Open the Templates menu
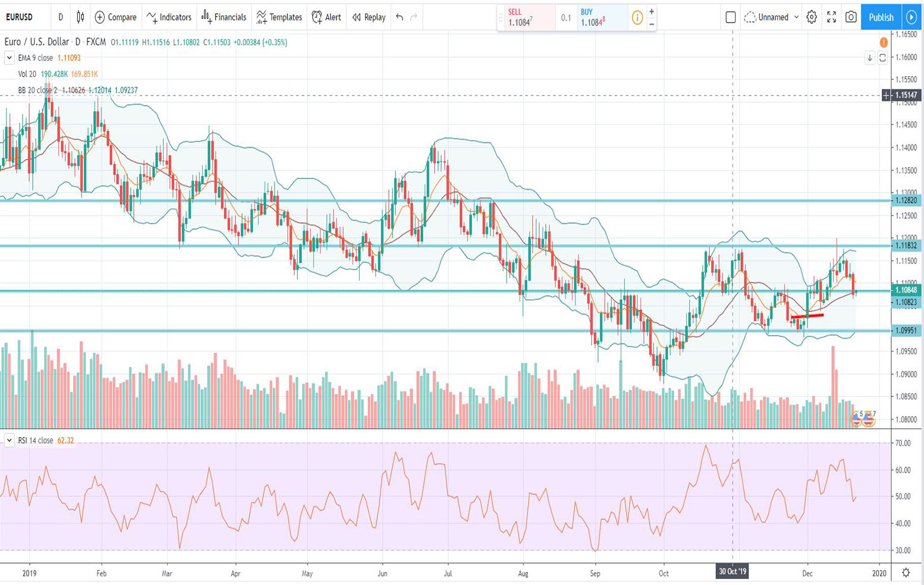Screen dimensions: 924x585 279,17
